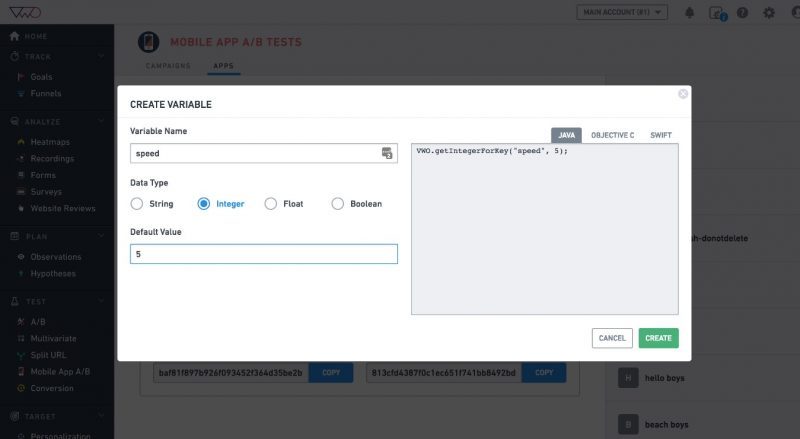This screenshot has height=439, width=800.
Task: Collapse the Test section
Action: point(101,301)
